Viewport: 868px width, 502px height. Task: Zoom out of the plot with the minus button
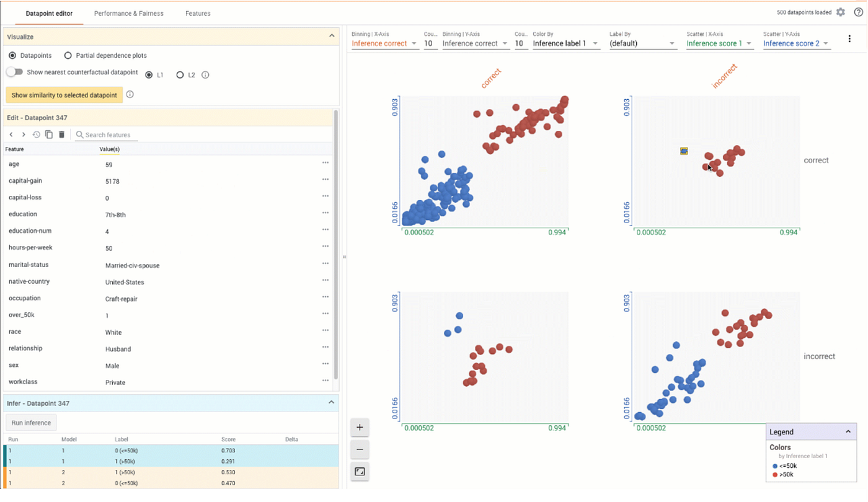coord(360,449)
